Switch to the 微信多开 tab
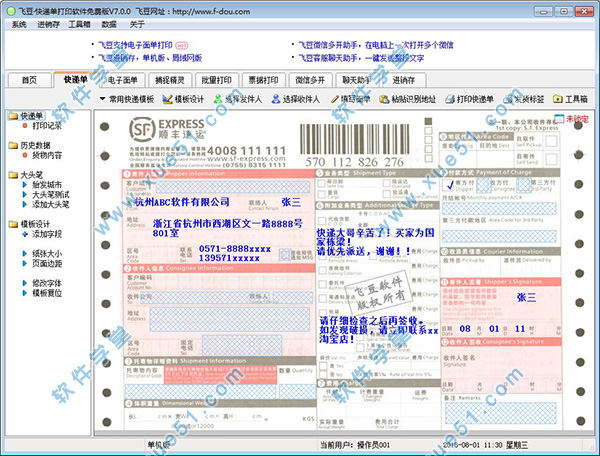Image resolution: width=600 pixels, height=456 pixels. pos(310,80)
